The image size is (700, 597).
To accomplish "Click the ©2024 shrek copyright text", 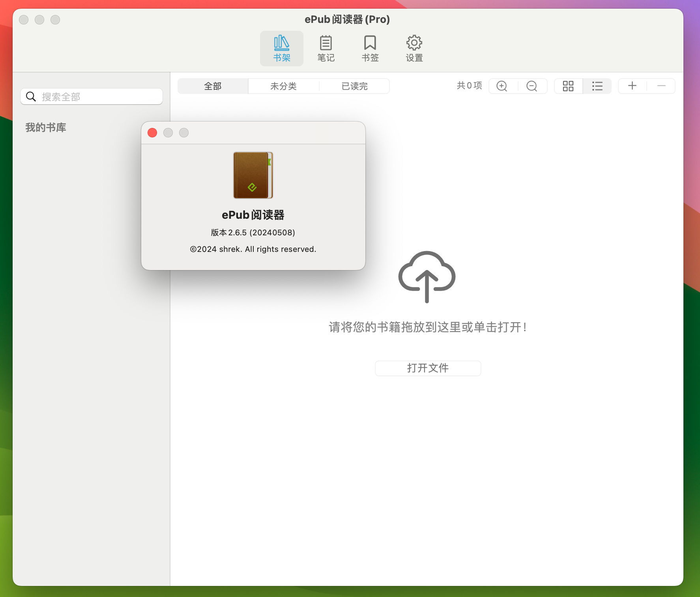I will tap(253, 249).
